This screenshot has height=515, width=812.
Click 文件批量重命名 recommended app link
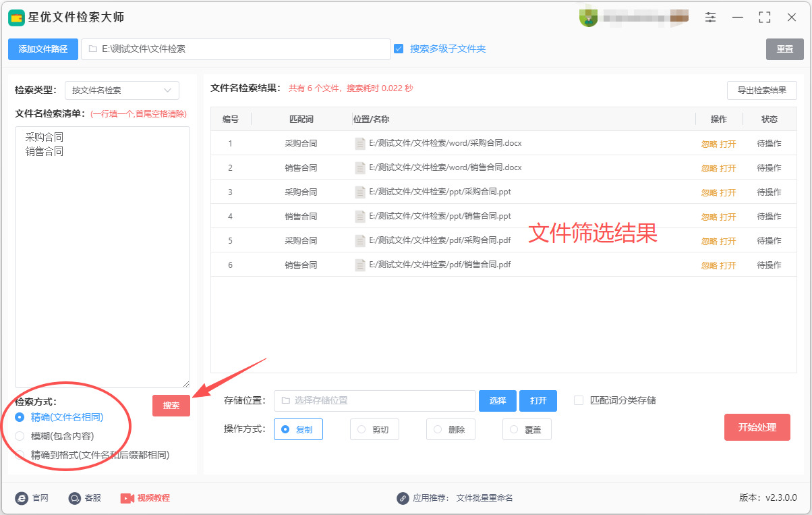484,498
